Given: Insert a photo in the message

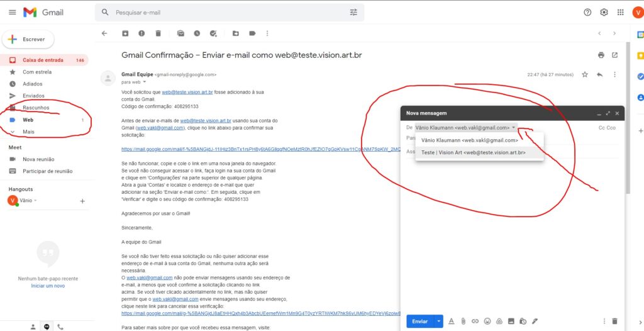Looking at the screenshot, I should (511, 321).
